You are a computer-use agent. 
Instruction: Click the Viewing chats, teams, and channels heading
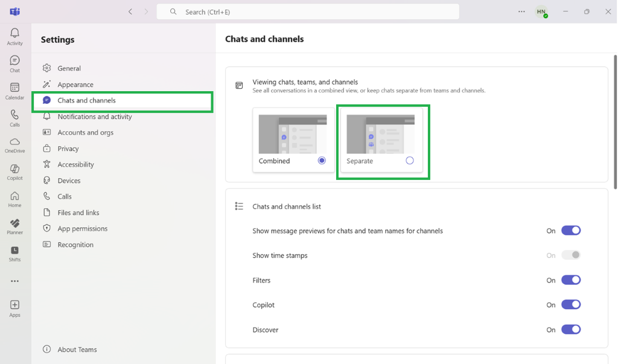tap(305, 82)
